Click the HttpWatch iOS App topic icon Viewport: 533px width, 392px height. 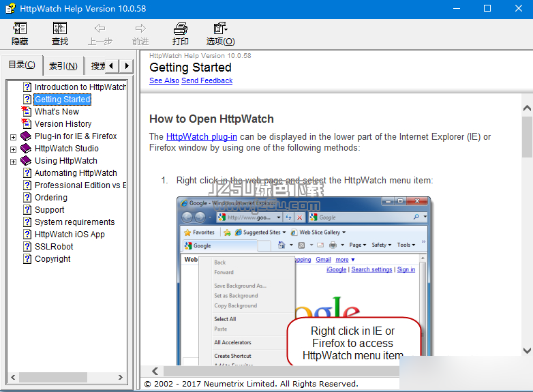(x=27, y=235)
